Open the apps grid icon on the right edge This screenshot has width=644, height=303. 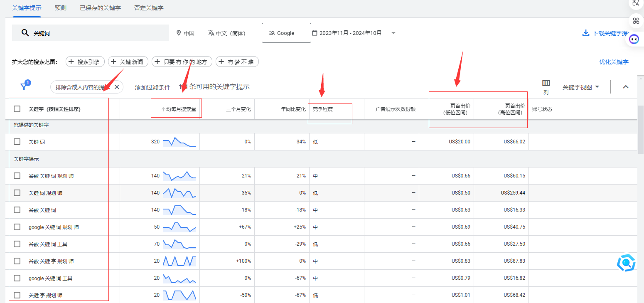pos(636,21)
